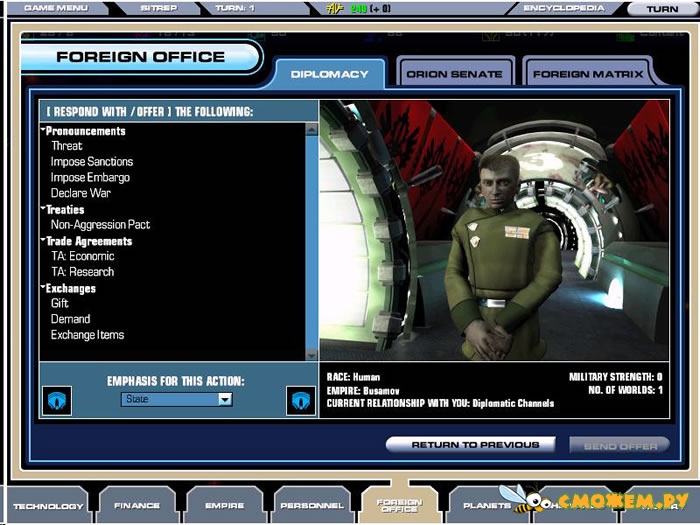Viewport: 700px width, 525px height.
Task: Click the offer list scroll down arrow
Action: [312, 355]
